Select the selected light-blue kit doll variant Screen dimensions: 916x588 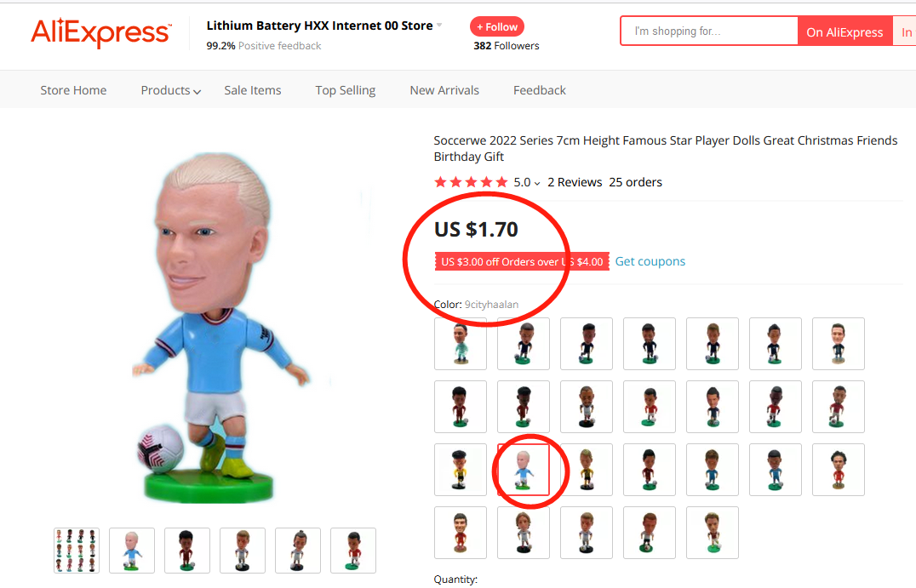524,470
